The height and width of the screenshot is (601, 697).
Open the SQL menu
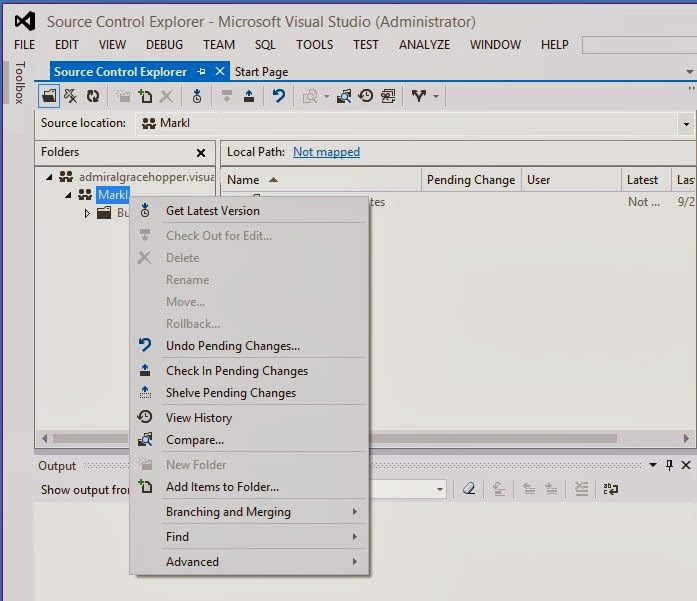[265, 45]
